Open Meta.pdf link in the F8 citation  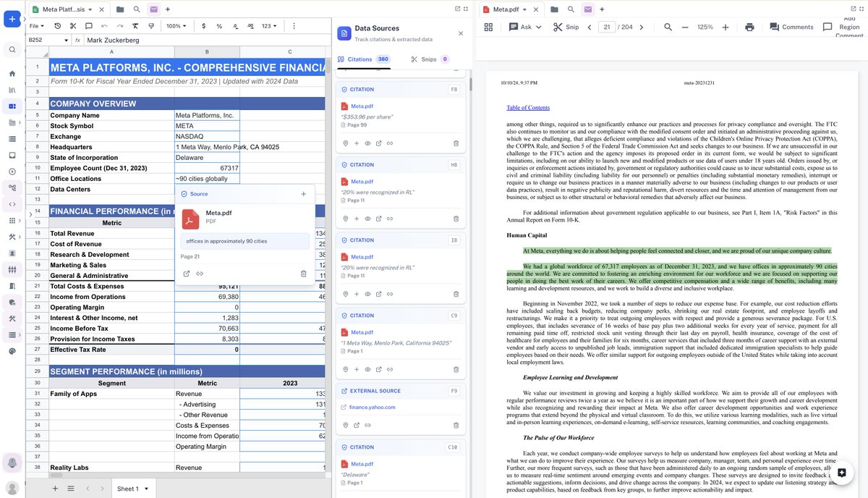point(362,106)
